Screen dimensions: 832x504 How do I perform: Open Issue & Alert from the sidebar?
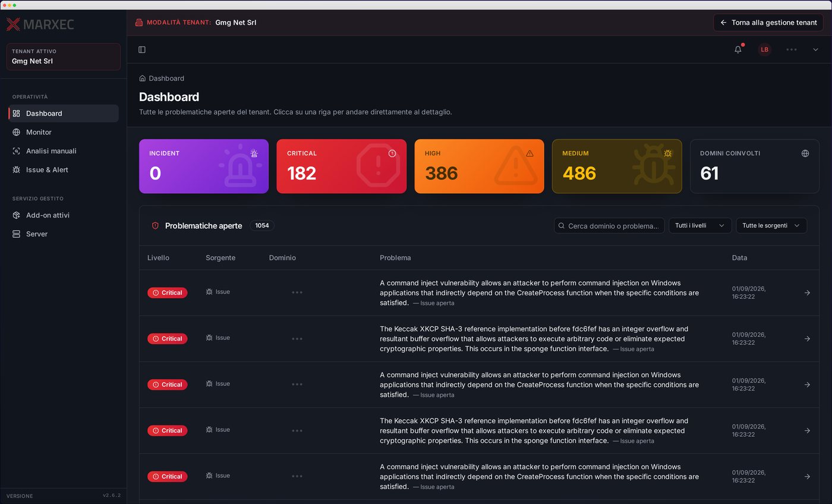64,170
